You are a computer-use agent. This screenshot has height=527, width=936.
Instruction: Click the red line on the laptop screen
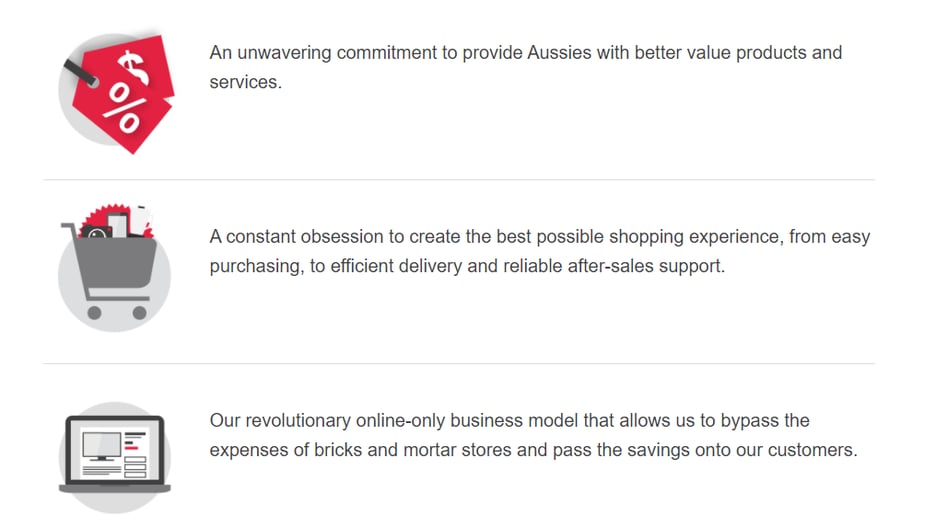tap(131, 447)
